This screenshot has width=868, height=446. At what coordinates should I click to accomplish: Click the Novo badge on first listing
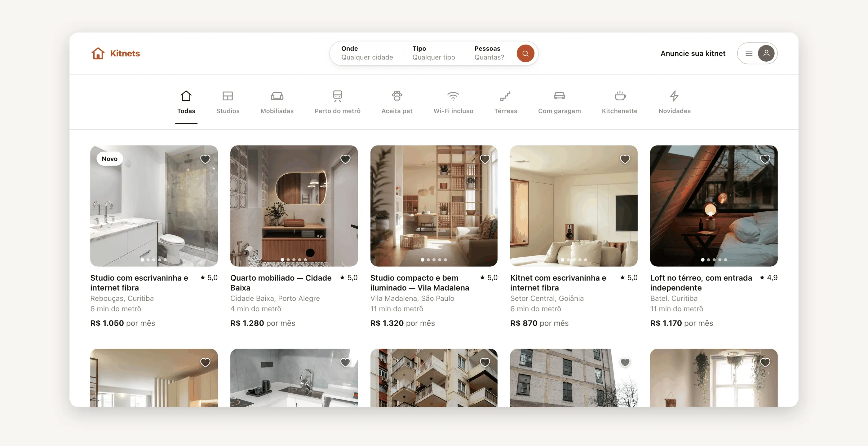coord(109,159)
